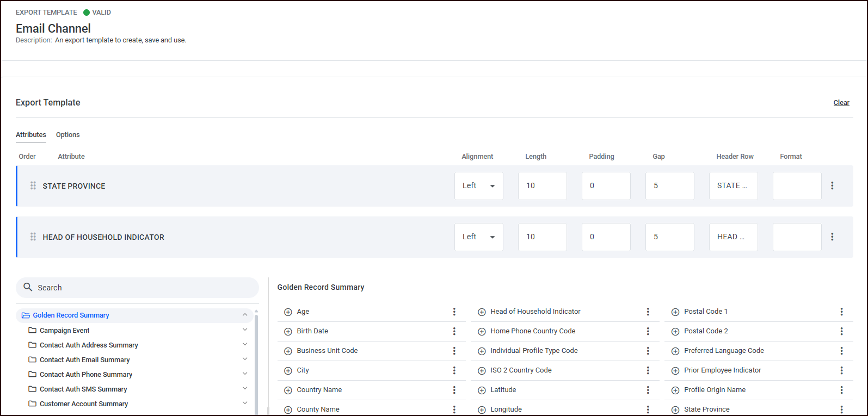Click the Length field for STATE PROVINCE

[542, 186]
